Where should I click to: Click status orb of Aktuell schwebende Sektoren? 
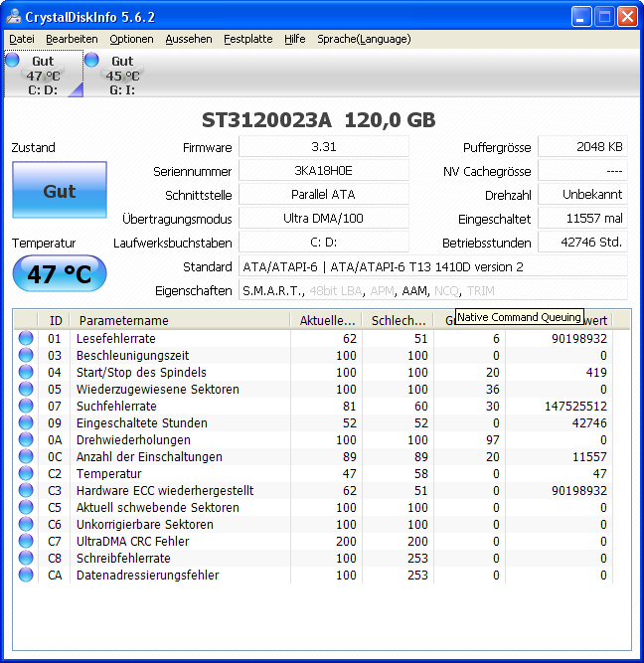(x=26, y=507)
